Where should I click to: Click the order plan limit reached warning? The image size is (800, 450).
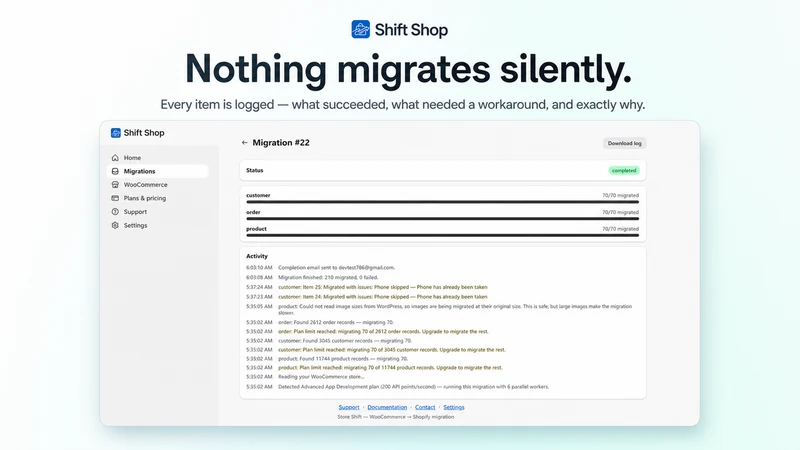click(383, 332)
